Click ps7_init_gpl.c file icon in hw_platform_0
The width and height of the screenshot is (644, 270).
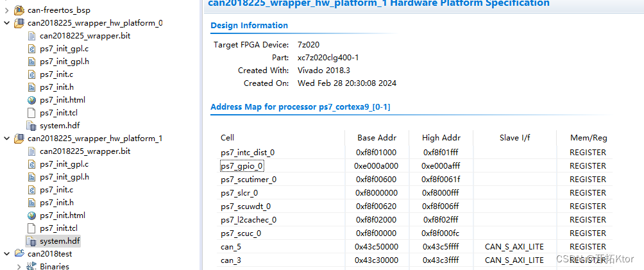pyautogui.click(x=31, y=49)
